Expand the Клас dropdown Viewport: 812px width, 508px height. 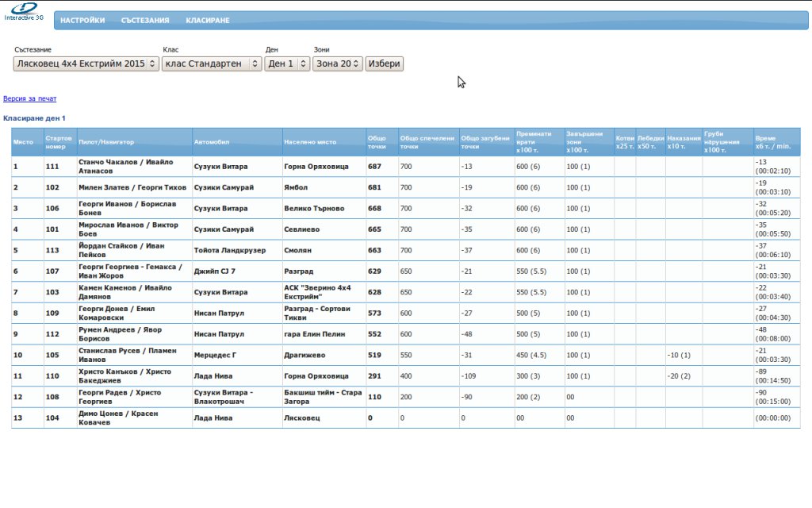[211, 63]
